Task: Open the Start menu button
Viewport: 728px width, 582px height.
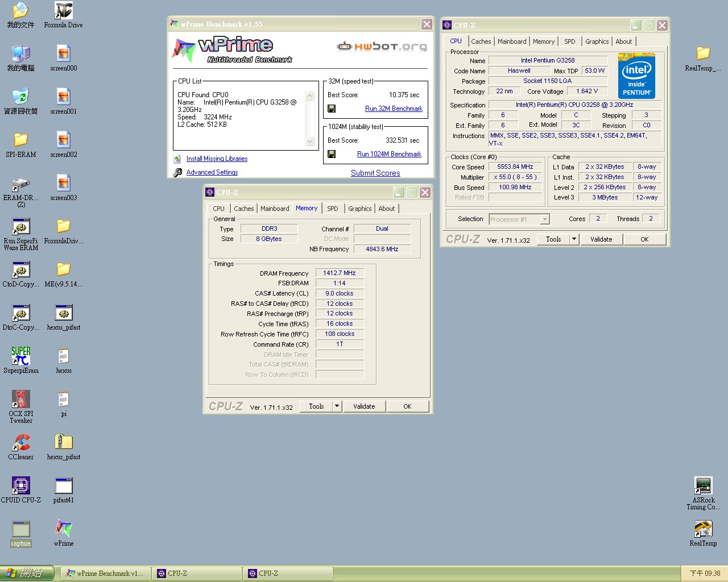Action: point(27,573)
